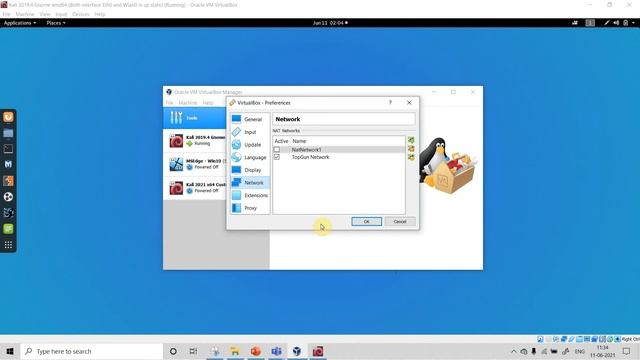Click the add new NAT network icon
This screenshot has width=640, height=360.
411,140
